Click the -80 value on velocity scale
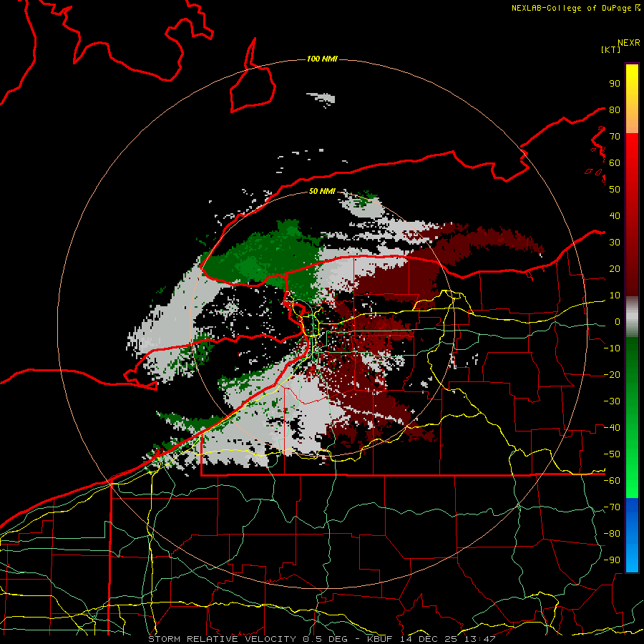The image size is (644, 644). pyautogui.click(x=612, y=534)
